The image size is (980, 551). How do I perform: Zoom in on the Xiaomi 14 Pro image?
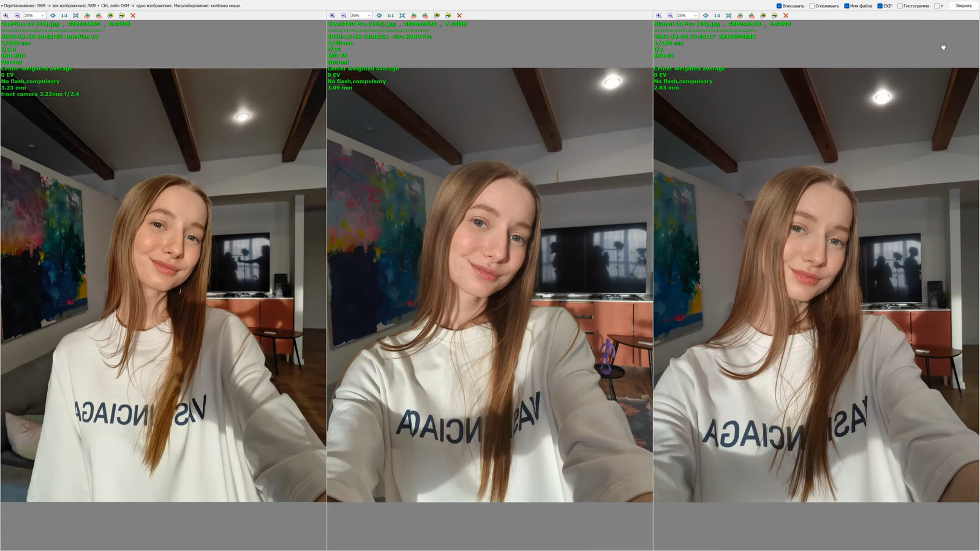tap(659, 15)
